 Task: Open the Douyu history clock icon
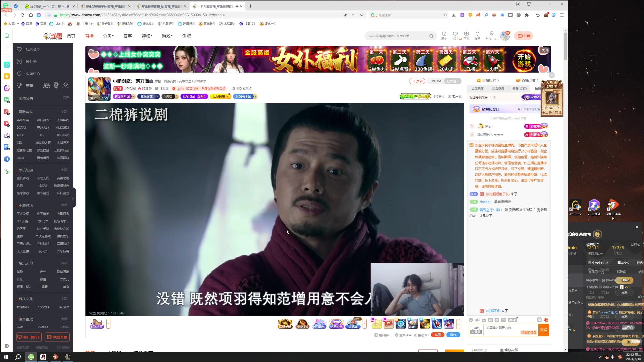pyautogui.click(x=444, y=34)
